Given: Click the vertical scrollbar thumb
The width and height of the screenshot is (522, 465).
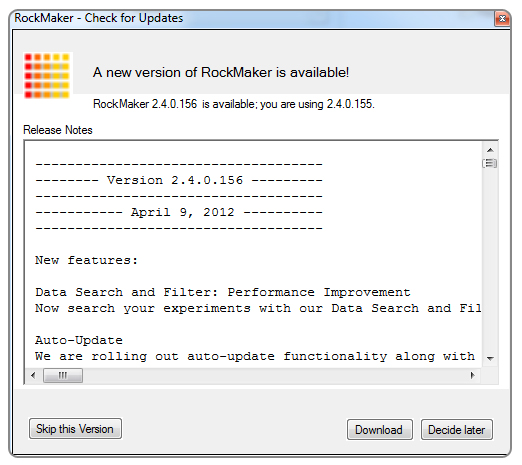Looking at the screenshot, I should pos(490,163).
